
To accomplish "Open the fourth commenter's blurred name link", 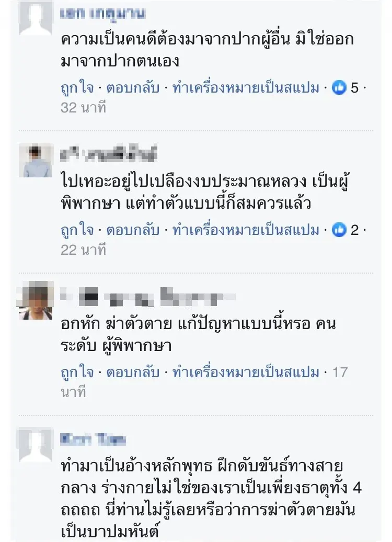I will pos(93,439).
